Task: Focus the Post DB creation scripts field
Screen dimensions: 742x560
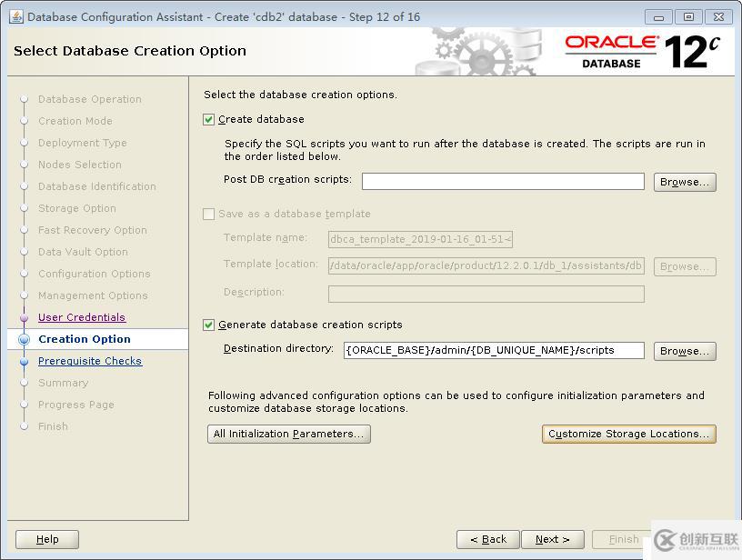Action: coord(503,182)
